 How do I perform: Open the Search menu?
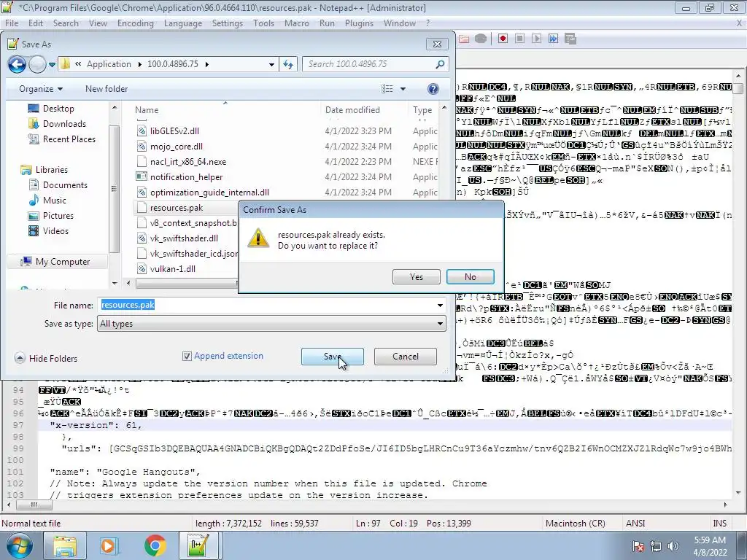click(66, 23)
